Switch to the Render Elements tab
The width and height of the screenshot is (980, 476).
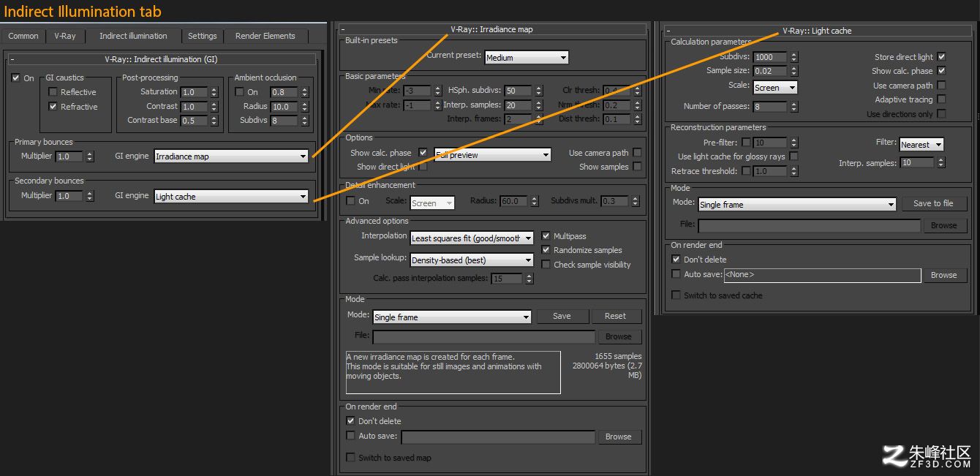point(265,36)
